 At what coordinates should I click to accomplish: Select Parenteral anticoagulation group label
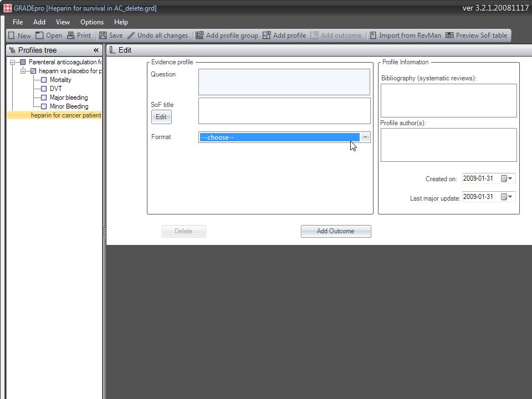65,62
